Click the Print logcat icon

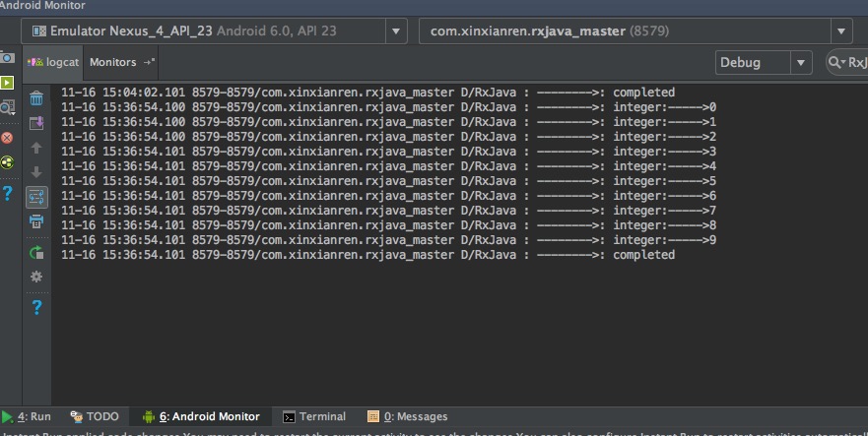click(36, 221)
